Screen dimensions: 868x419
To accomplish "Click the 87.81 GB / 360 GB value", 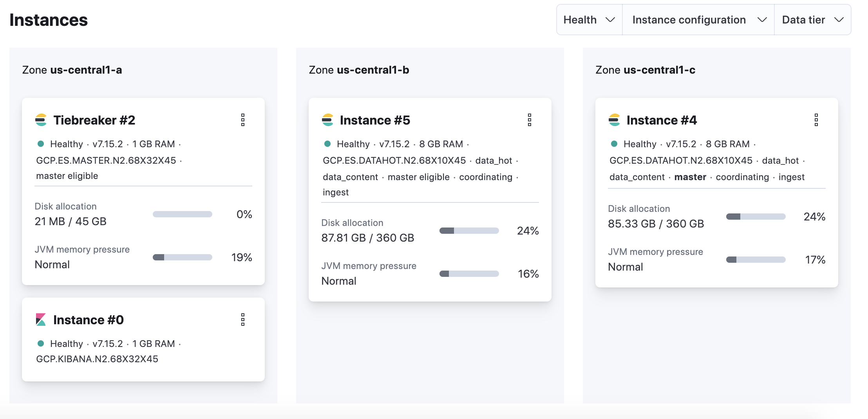I will (x=368, y=238).
